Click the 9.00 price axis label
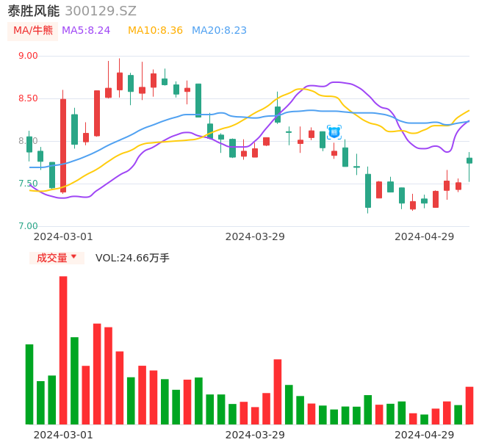Image resolution: width=504 pixels, height=445 pixels. click(28, 56)
